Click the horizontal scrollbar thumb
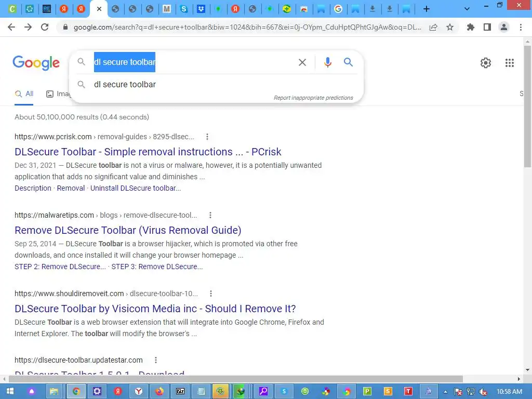532x399 pixels. tap(236, 379)
